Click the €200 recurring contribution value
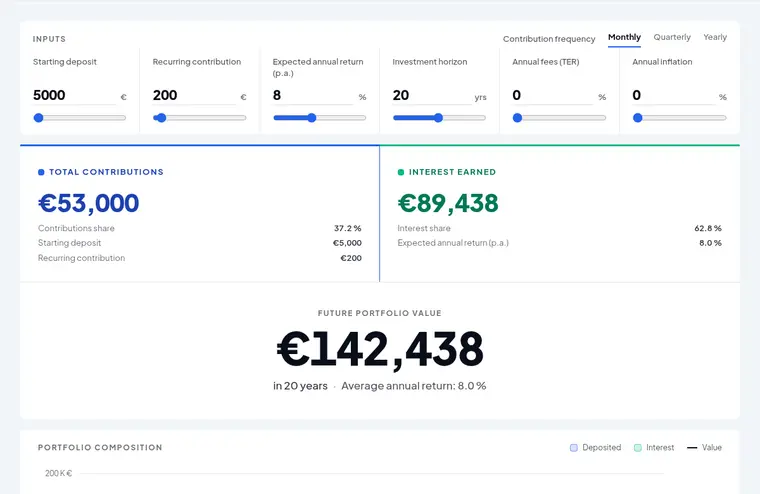Viewport: 760px width, 494px height. pos(351,258)
